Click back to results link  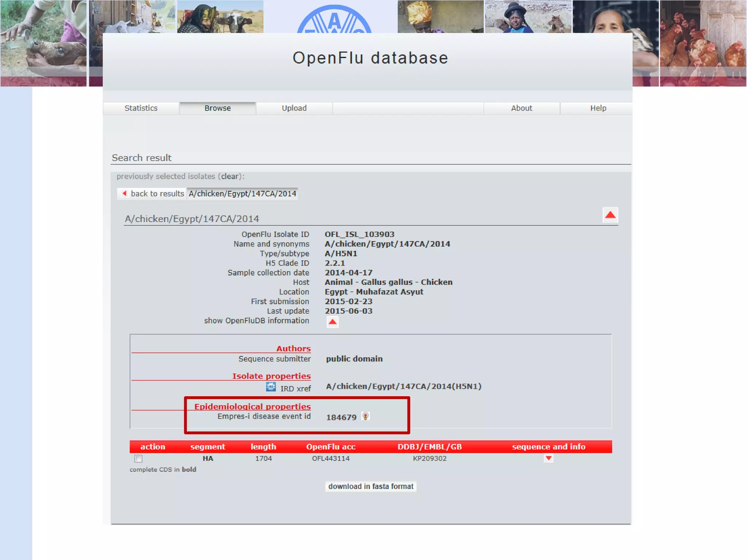click(x=157, y=194)
